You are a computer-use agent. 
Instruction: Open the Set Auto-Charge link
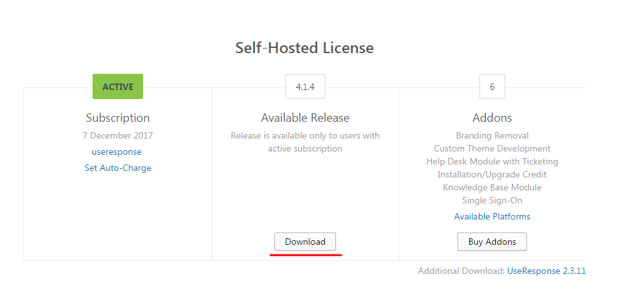coord(118,168)
